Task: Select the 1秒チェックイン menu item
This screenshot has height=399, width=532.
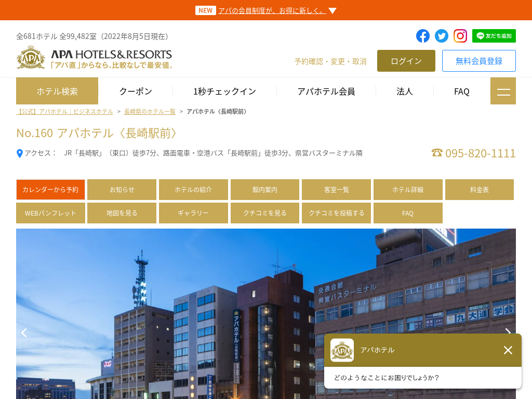Action: pyautogui.click(x=224, y=91)
